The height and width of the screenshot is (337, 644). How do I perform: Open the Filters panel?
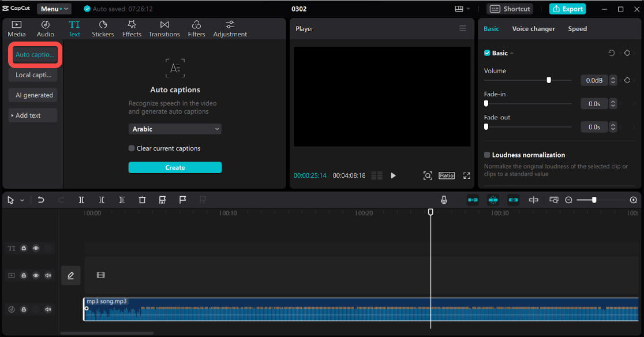tap(196, 29)
